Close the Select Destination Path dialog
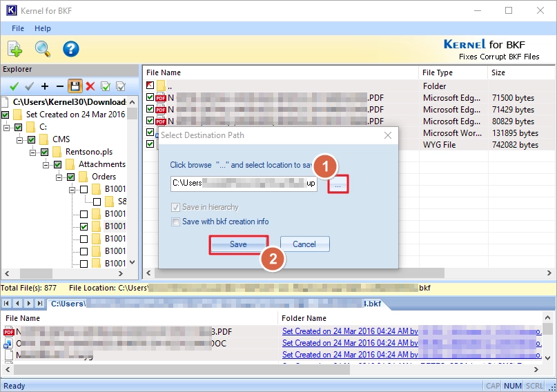 [x=388, y=135]
